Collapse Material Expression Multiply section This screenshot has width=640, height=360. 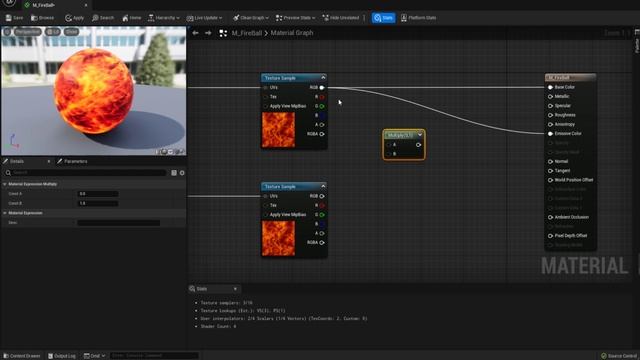point(4,184)
